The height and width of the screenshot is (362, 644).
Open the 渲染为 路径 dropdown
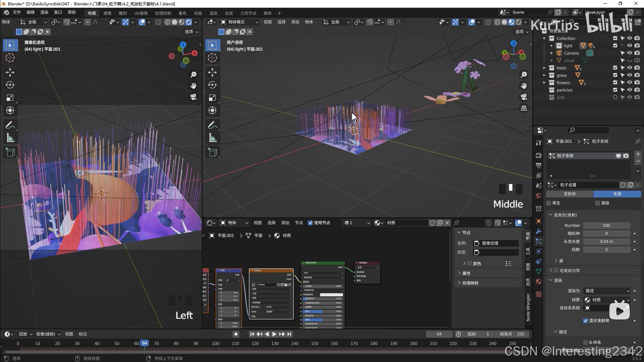point(607,291)
